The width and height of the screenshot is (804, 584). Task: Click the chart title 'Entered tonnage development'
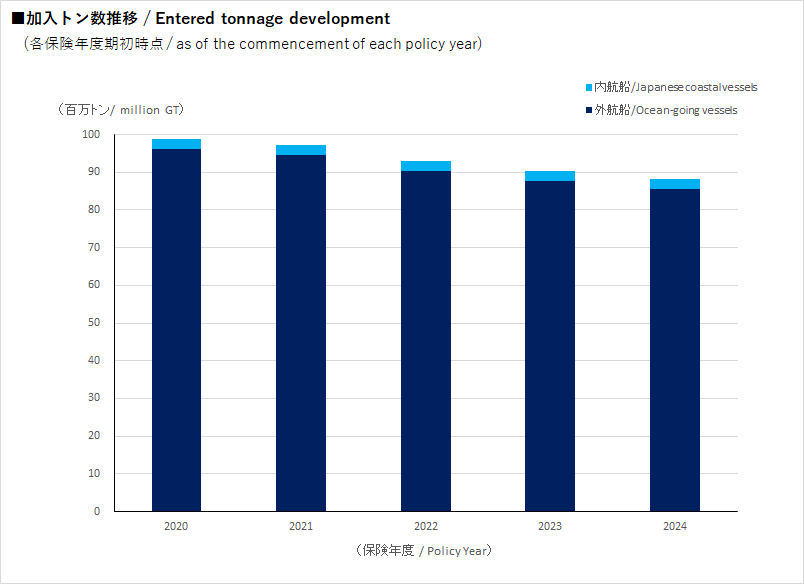[x=273, y=19]
